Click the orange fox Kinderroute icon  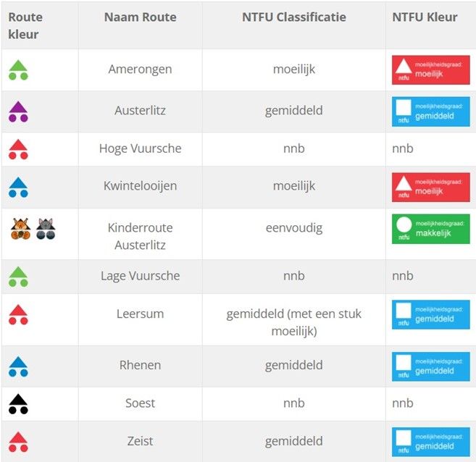click(x=20, y=229)
